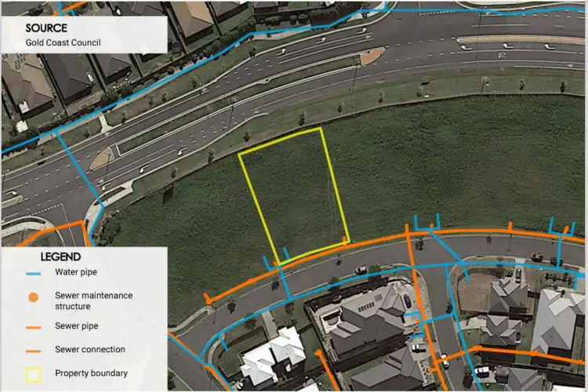Screen dimensions: 588x392
Task: Click the sewer node at lot's bottom-right corner
Action: (346, 239)
